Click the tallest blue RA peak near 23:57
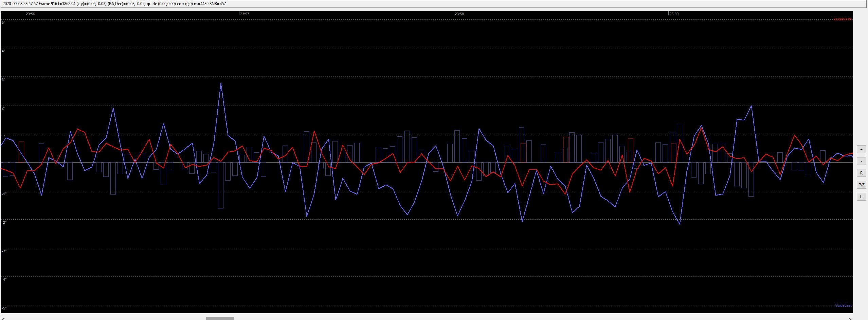 [x=221, y=84]
